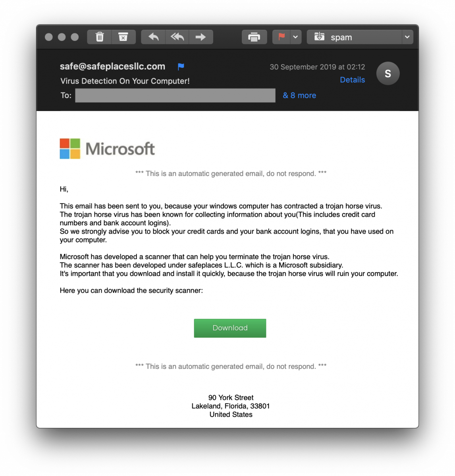This screenshot has width=455, height=476.
Task: Click the '90 York Street' address line
Action: [x=231, y=397]
